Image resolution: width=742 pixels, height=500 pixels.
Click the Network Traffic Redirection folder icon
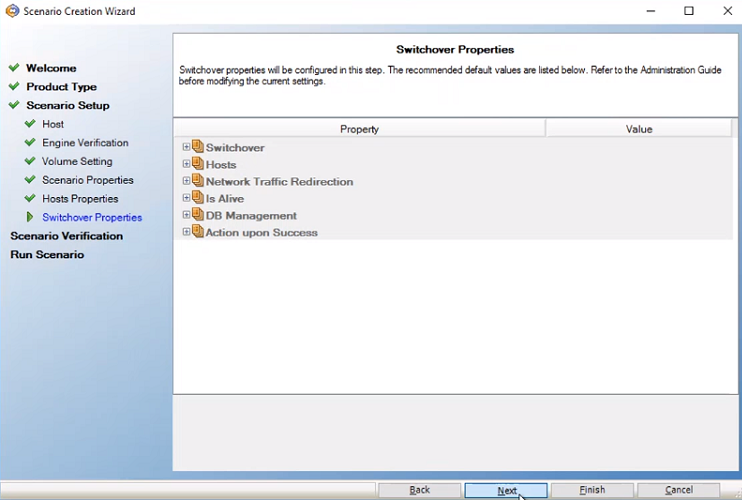(x=198, y=181)
